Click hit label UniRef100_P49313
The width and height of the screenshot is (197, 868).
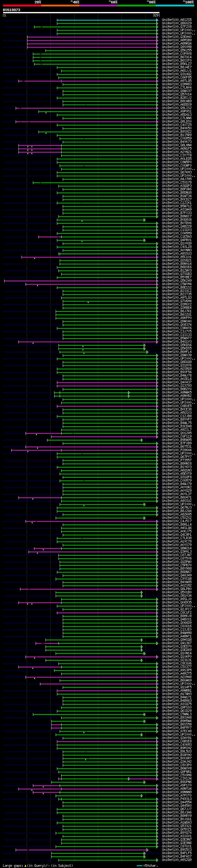pos(177,799)
